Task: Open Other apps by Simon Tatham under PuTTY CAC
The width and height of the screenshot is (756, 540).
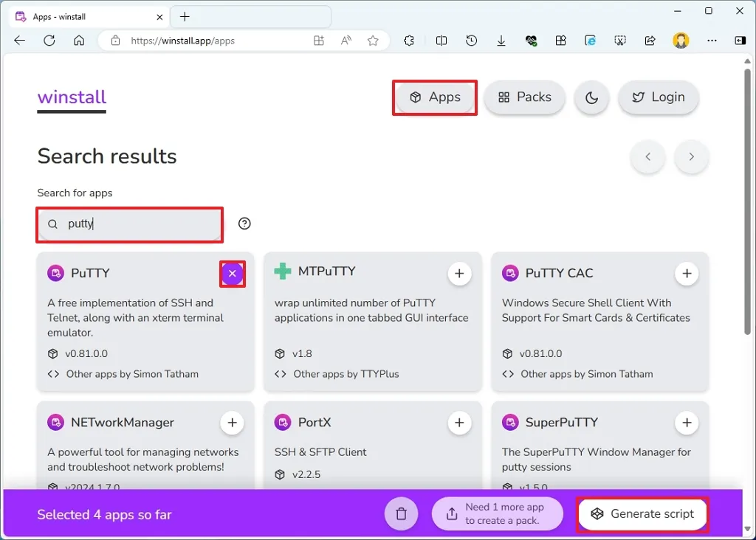Action: 587,374
